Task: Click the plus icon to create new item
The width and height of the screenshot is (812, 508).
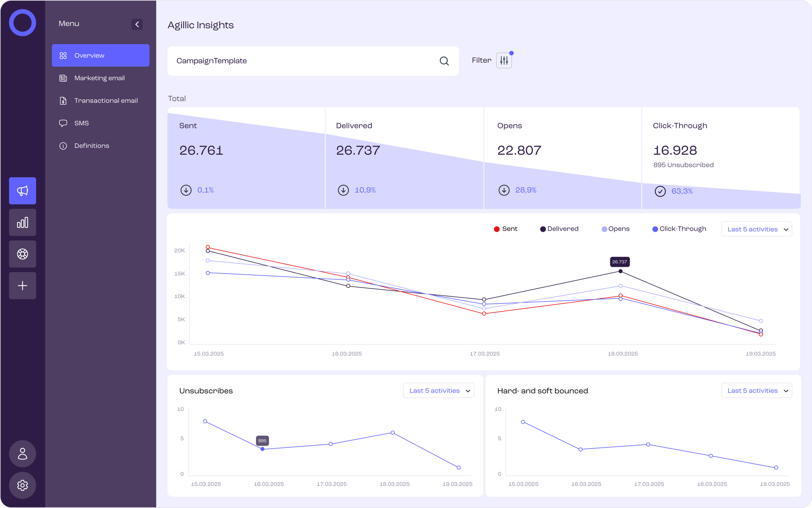Action: tap(22, 285)
